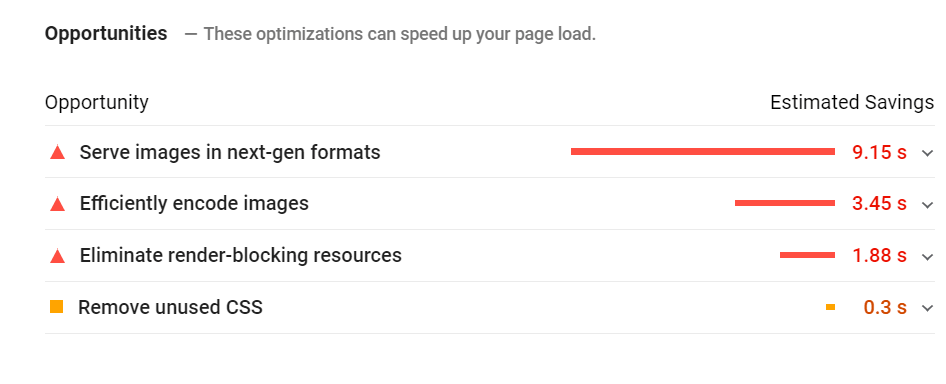Viewport: 946px width, 384px height.
Task: Click the long red savings bar for 9.15 s
Action: pos(703,152)
